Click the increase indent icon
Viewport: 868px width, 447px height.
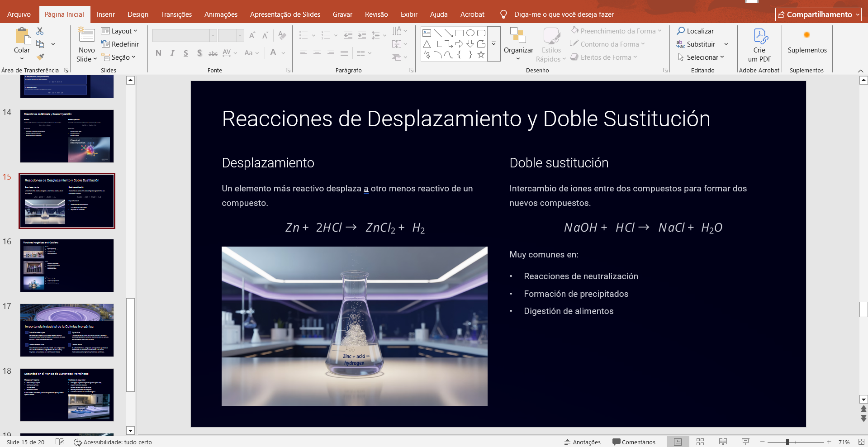362,35
